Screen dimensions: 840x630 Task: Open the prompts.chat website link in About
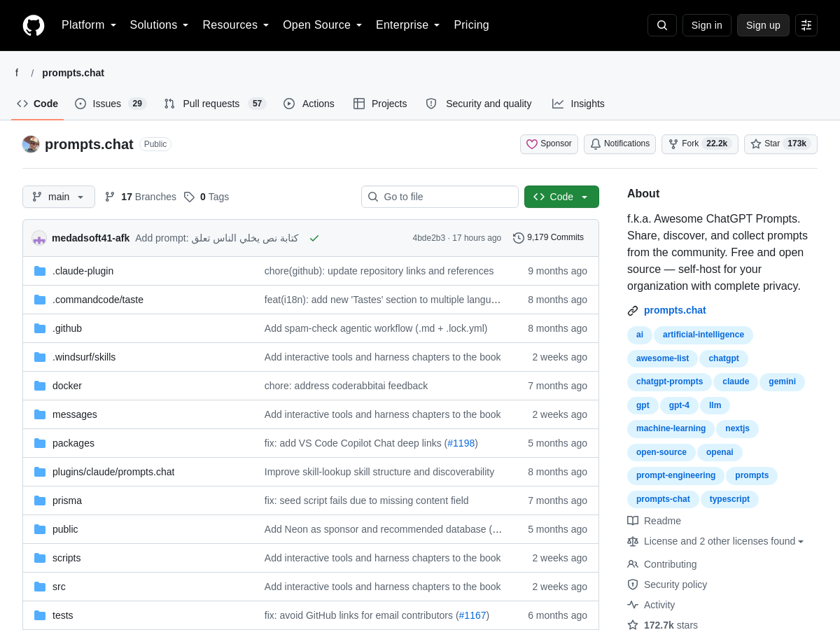tap(675, 310)
